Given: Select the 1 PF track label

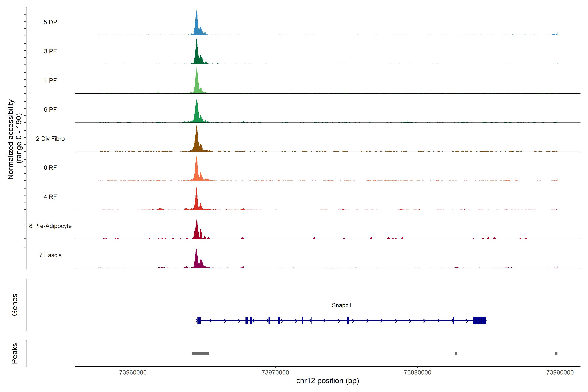Looking at the screenshot, I should pos(50,81).
